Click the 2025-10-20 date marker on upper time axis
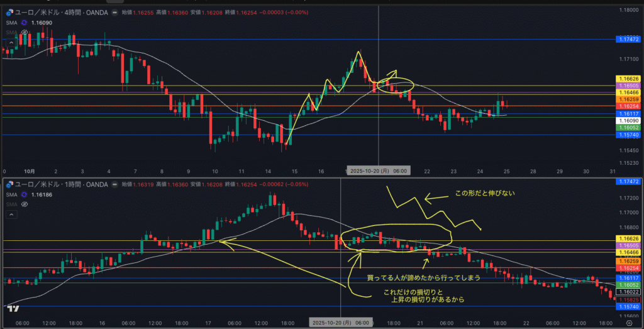The height and width of the screenshot is (329, 644). pos(379,170)
